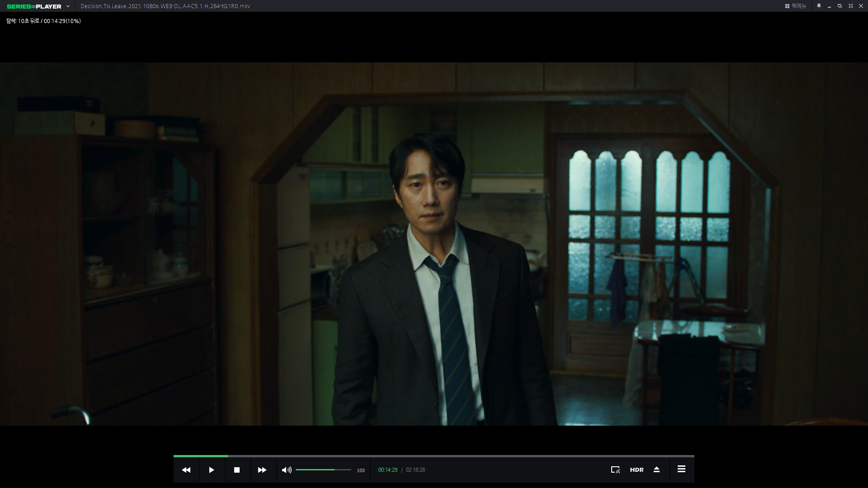
Task: Open the cast to screen icon
Action: pos(615,470)
